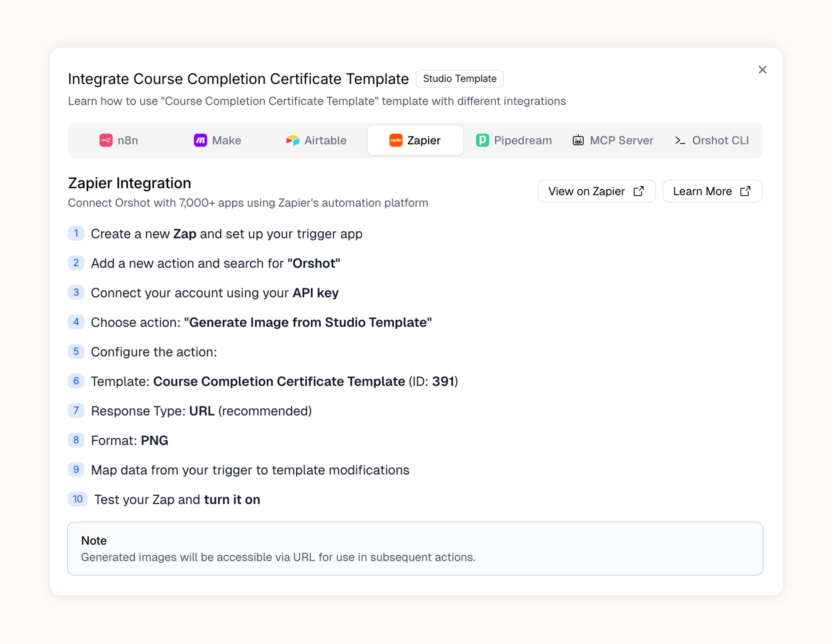
Task: Close the integration dialog with X
Action: pos(762,70)
